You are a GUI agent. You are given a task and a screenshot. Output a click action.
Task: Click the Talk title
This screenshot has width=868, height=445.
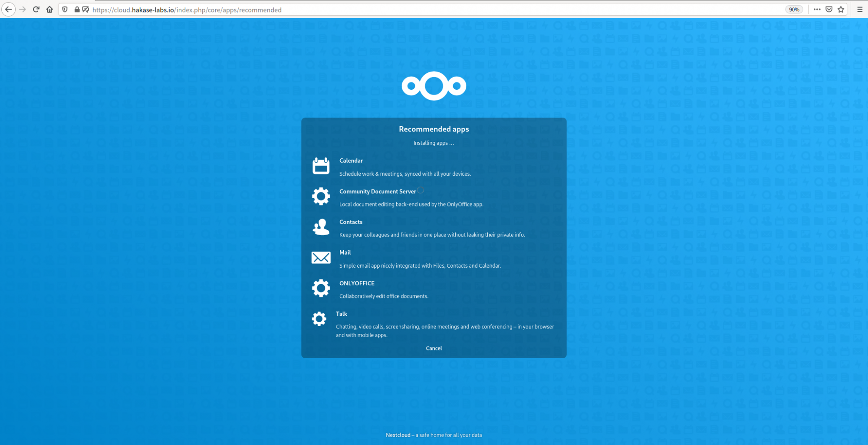click(x=341, y=314)
